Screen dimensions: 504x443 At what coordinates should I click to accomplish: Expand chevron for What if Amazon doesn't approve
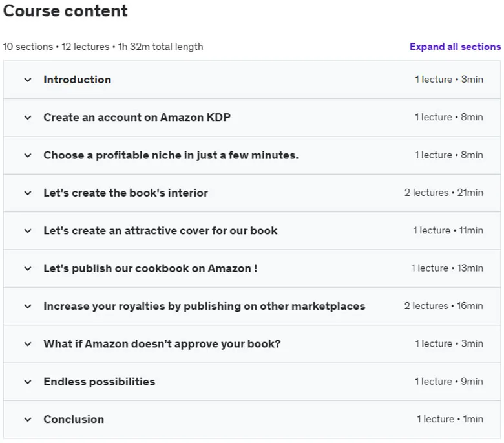pyautogui.click(x=28, y=344)
